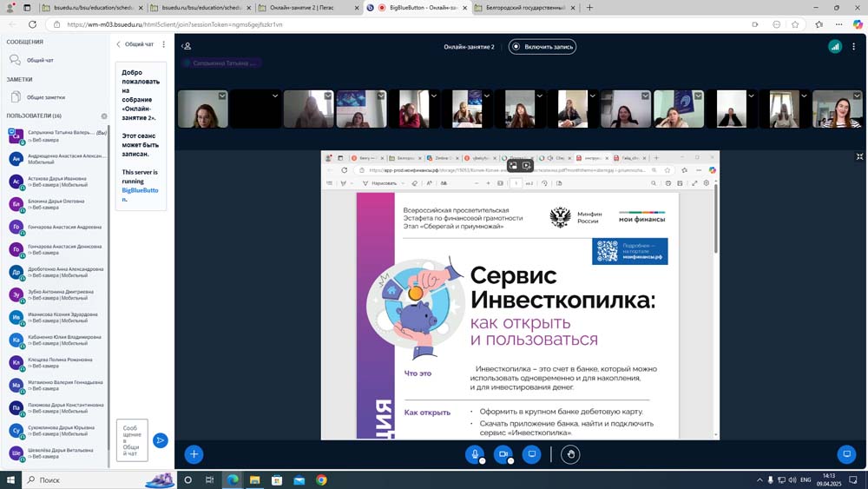Open Edge settings and more menu
This screenshot has height=489, width=868.
[839, 24]
